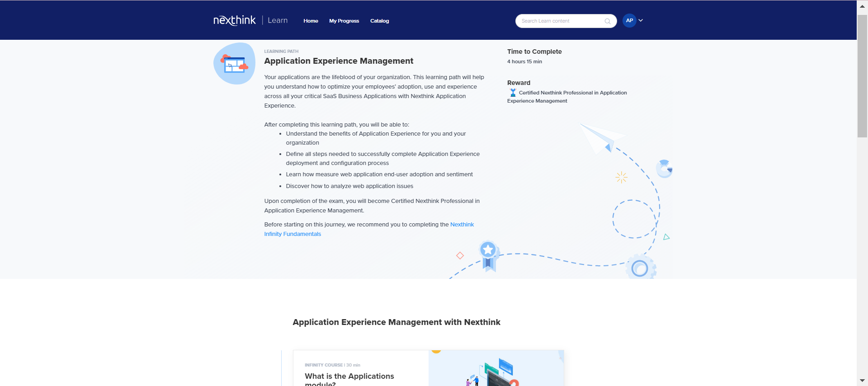The width and height of the screenshot is (868, 386).
Task: Open the Catalog menu item
Action: point(379,21)
